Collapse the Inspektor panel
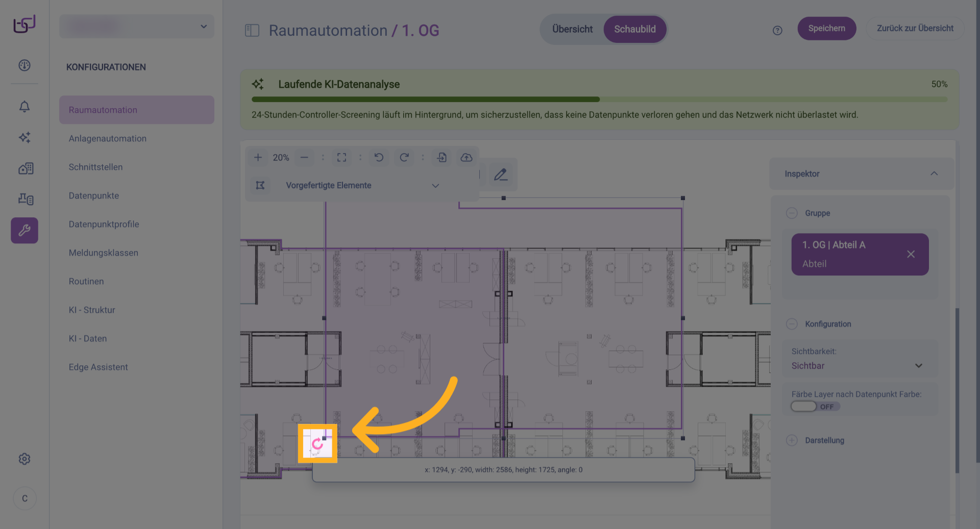The image size is (980, 529). tap(934, 174)
